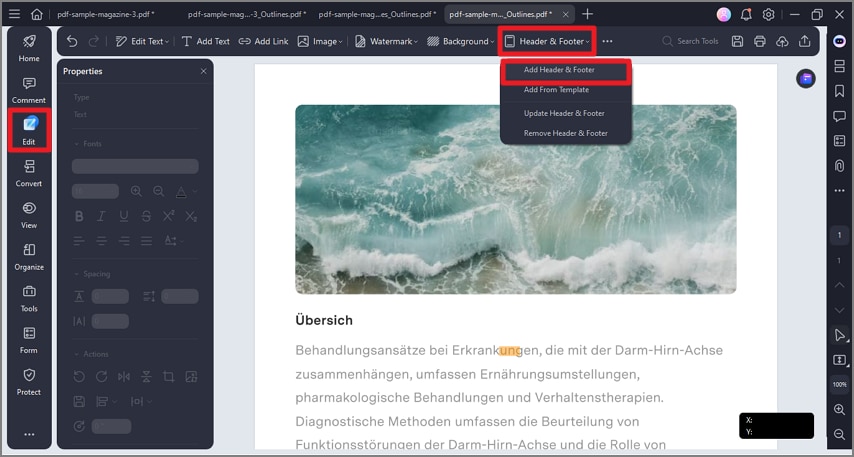Open the Comment tools
This screenshot has height=457, width=854.
tap(29, 90)
